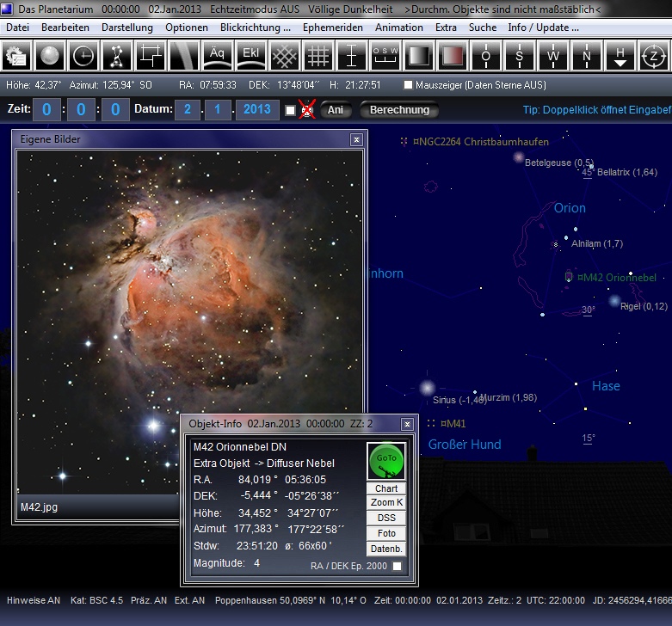672x626 pixels.
Task: Click the clock icon in the toolbar
Action: (83, 57)
